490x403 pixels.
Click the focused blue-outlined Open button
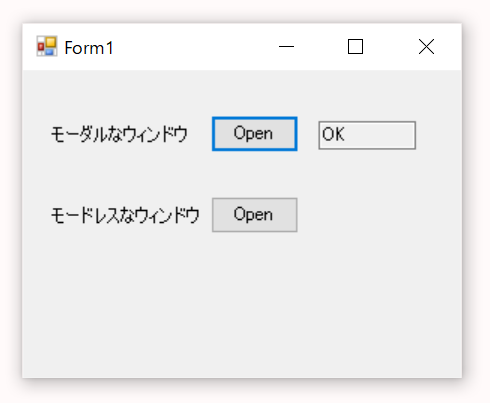click(255, 134)
